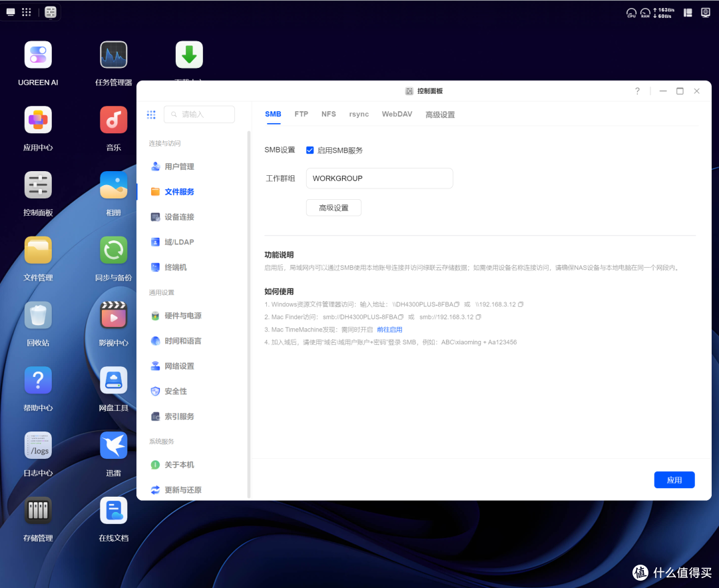Click the control panel grid view icon

(151, 115)
